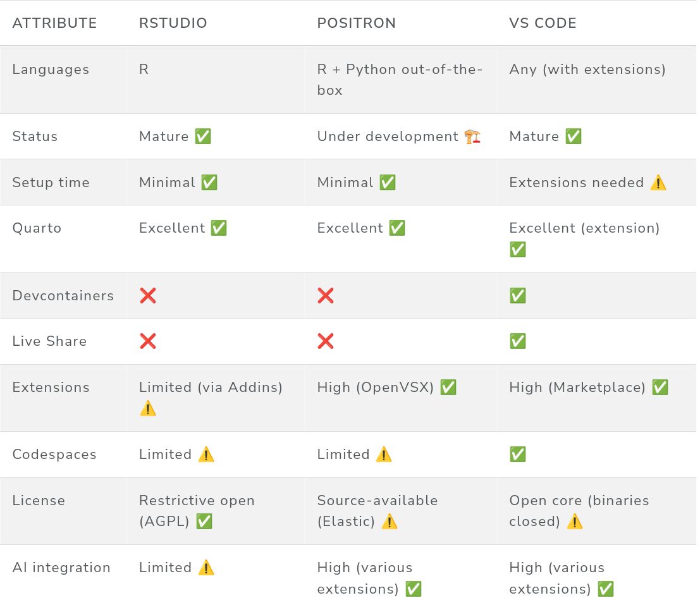Click warning icon beside Positron Codespaces Limited
The image size is (700, 605).
tap(384, 455)
